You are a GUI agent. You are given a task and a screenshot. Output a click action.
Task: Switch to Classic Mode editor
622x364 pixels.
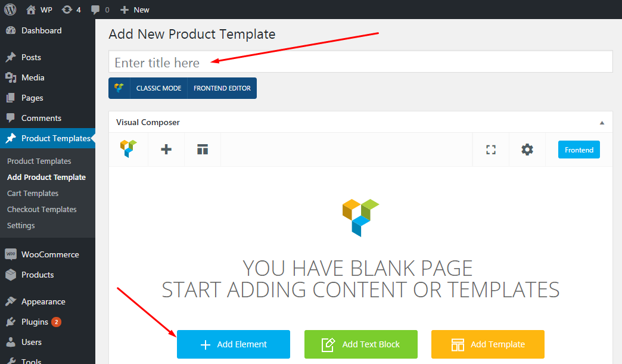[158, 88]
